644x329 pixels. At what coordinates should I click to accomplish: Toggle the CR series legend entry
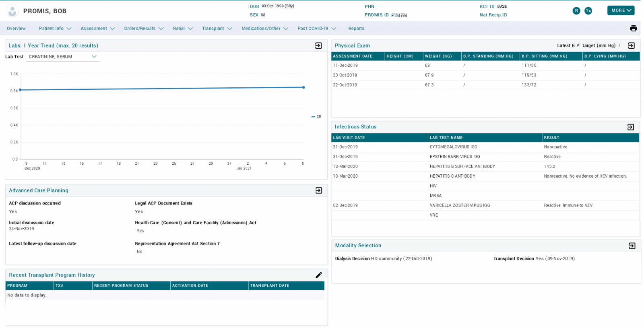[x=316, y=117]
